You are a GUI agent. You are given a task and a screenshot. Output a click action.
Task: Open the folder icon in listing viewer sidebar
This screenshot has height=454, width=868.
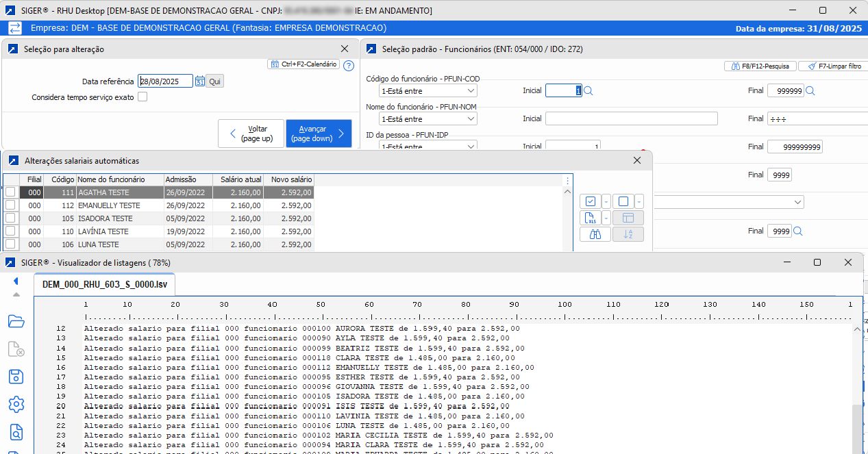click(x=16, y=321)
